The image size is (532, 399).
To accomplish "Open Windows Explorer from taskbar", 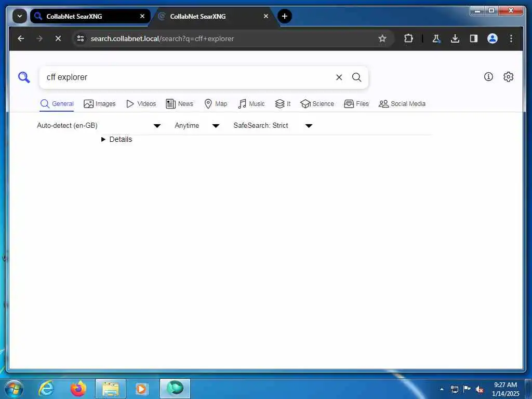I will pyautogui.click(x=111, y=389).
